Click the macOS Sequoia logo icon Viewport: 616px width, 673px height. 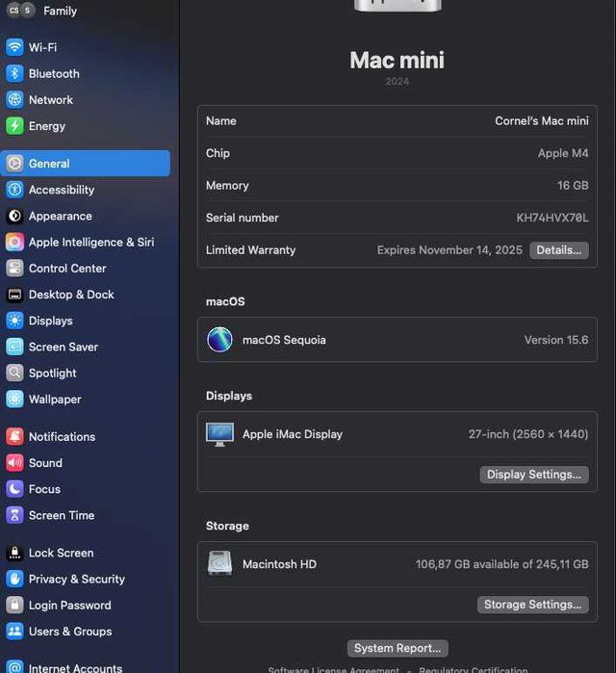point(219,340)
